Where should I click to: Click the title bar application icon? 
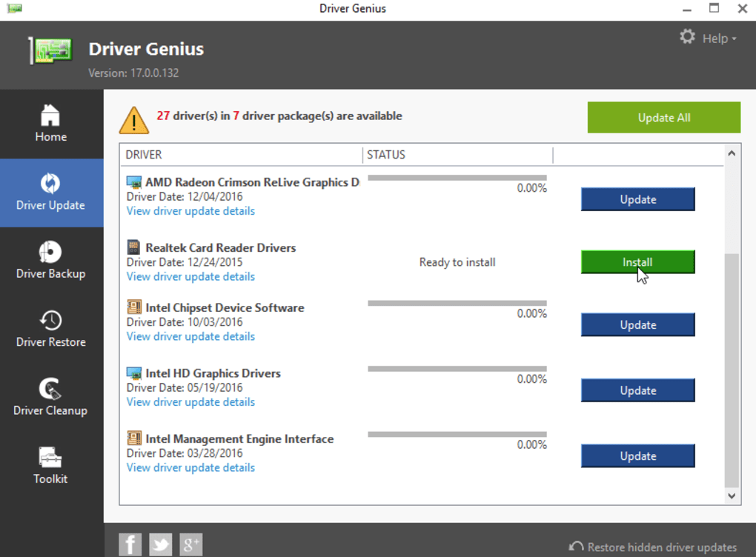pos(15,8)
